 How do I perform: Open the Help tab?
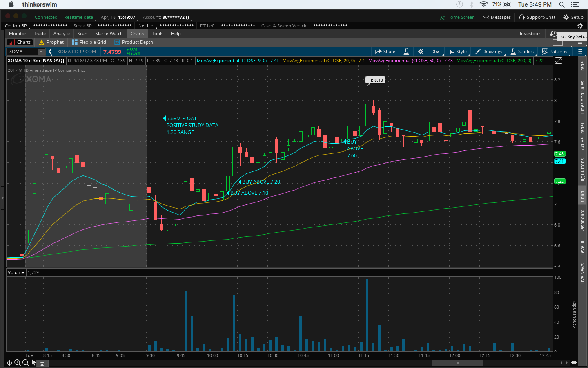click(176, 34)
